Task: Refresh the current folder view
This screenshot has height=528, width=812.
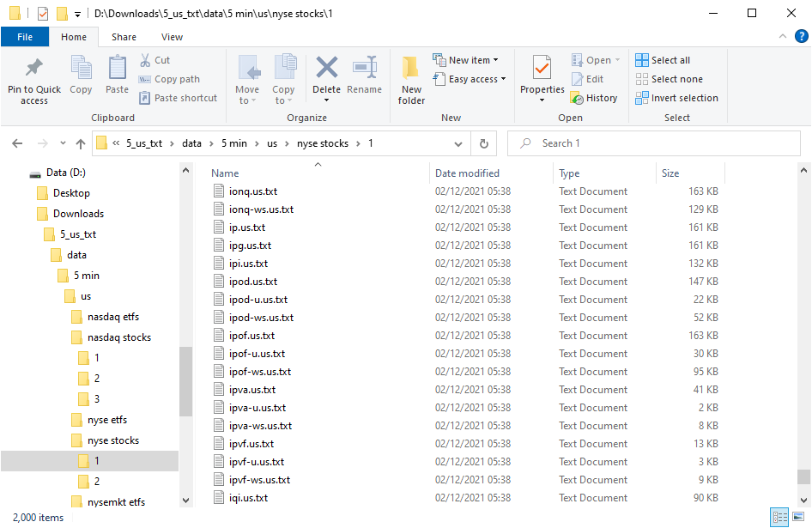Action: (484, 143)
